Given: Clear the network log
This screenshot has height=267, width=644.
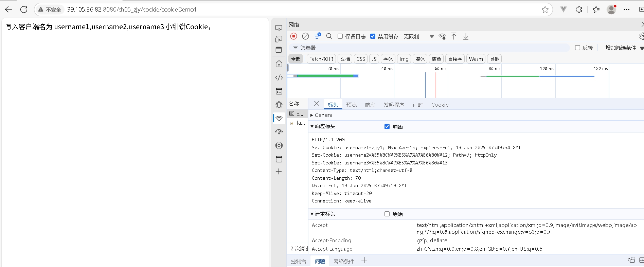Looking at the screenshot, I should [305, 36].
